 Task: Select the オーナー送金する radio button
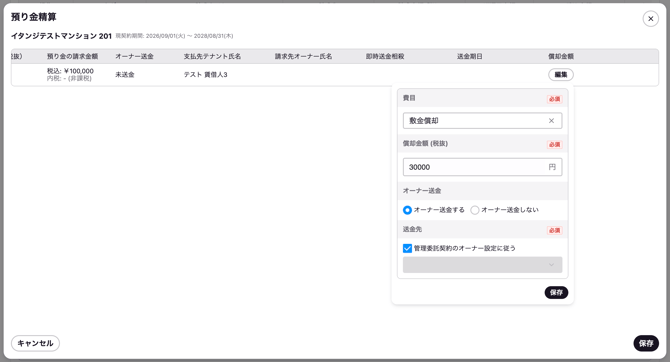pyautogui.click(x=407, y=210)
